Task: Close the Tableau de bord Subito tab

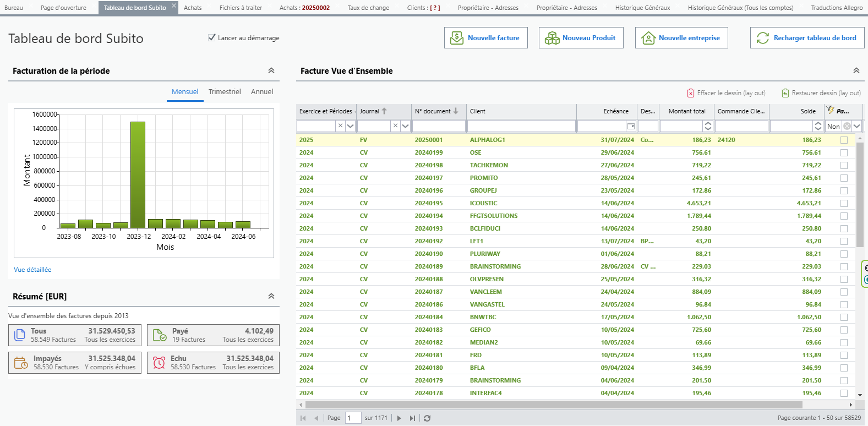Action: tap(174, 6)
